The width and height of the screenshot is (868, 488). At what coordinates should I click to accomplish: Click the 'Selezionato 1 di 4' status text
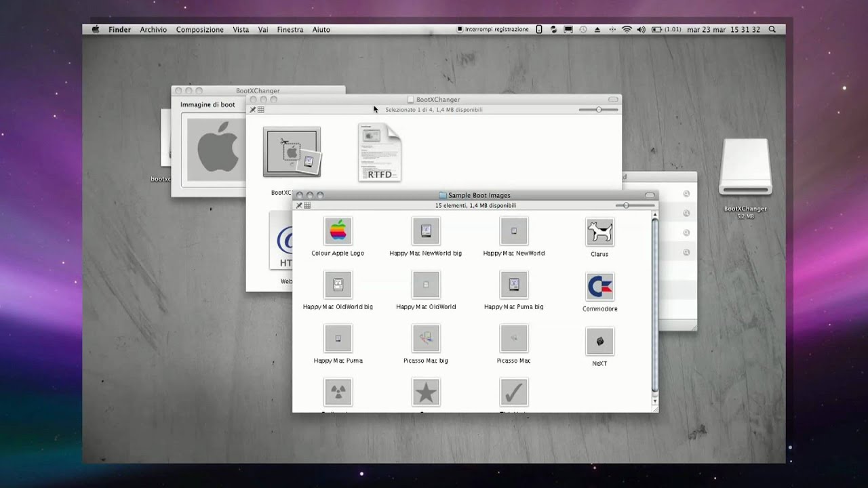[x=434, y=110]
